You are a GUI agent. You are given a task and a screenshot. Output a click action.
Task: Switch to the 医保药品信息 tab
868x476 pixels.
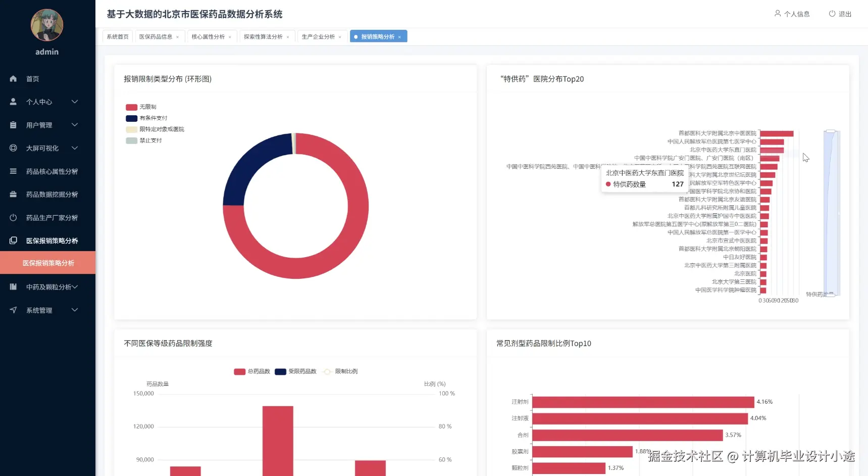click(x=156, y=36)
